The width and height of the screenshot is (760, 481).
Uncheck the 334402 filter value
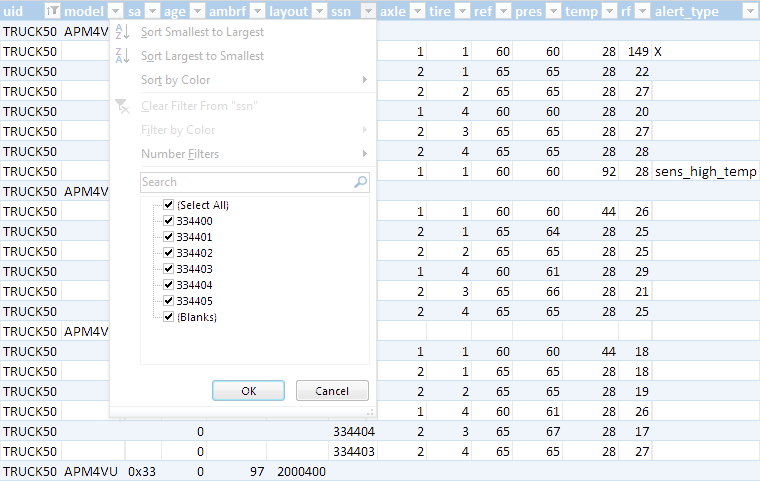(169, 253)
